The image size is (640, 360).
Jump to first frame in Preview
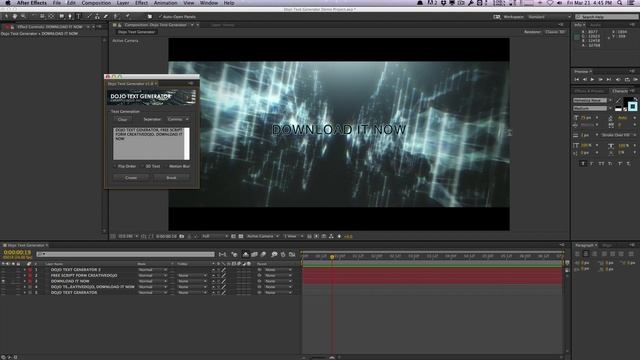tap(577, 80)
